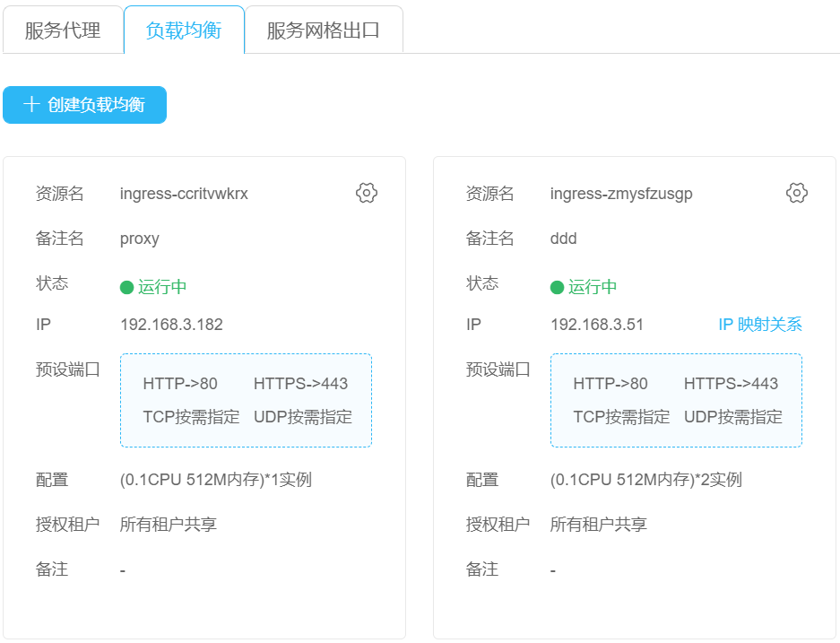840x643 pixels.
Task: Select resource name ingress-zmysfzusgp
Action: pos(621,194)
